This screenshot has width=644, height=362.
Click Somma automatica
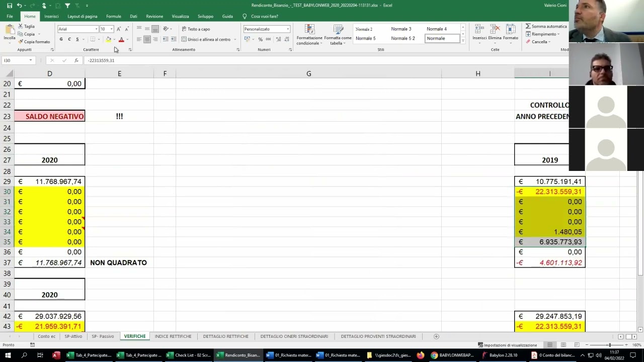(546, 26)
